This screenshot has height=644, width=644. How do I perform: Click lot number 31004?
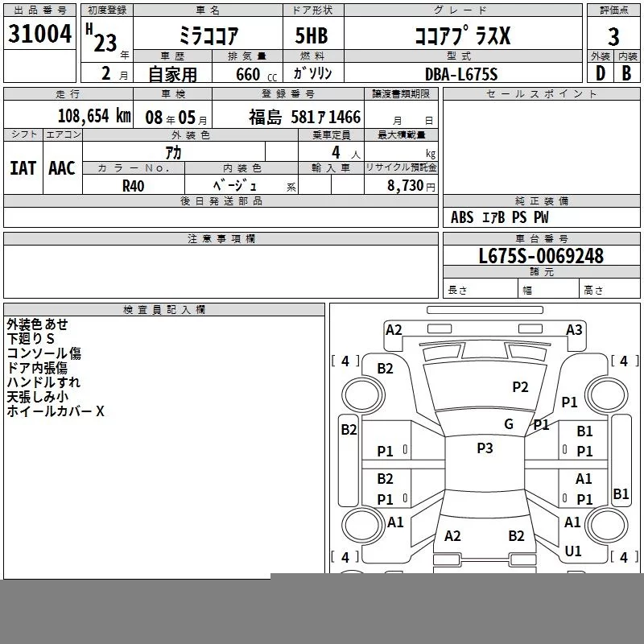[x=39, y=34]
